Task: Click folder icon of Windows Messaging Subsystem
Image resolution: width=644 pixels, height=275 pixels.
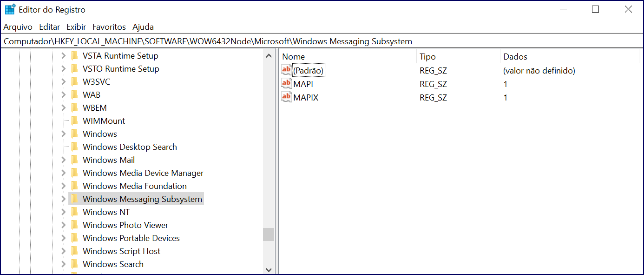Action: click(x=74, y=199)
